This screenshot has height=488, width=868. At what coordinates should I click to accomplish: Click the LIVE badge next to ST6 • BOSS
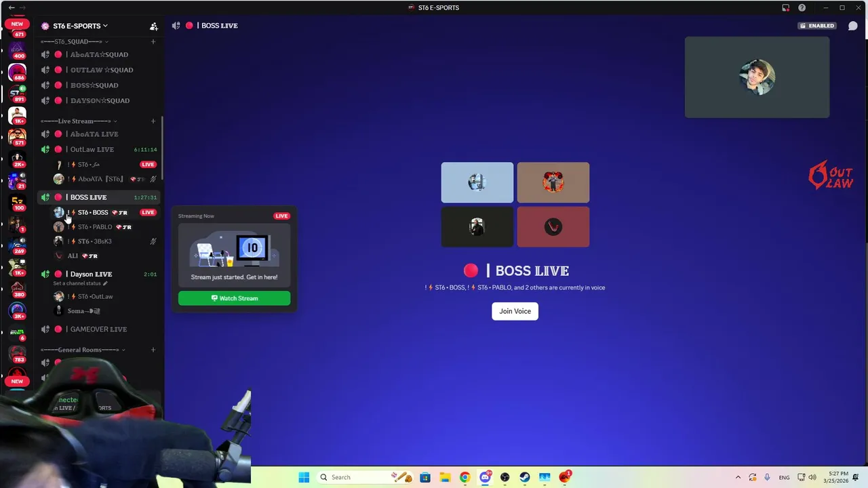click(x=148, y=212)
